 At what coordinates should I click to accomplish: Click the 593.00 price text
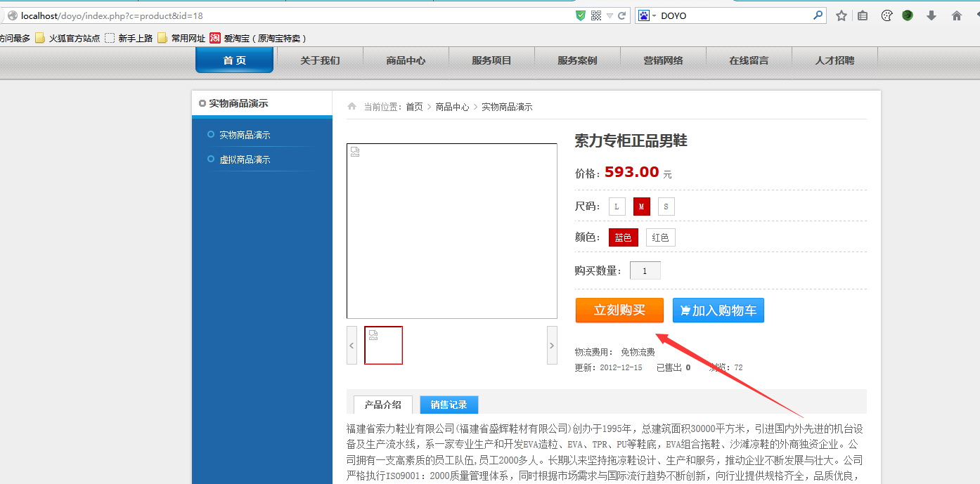point(631,172)
